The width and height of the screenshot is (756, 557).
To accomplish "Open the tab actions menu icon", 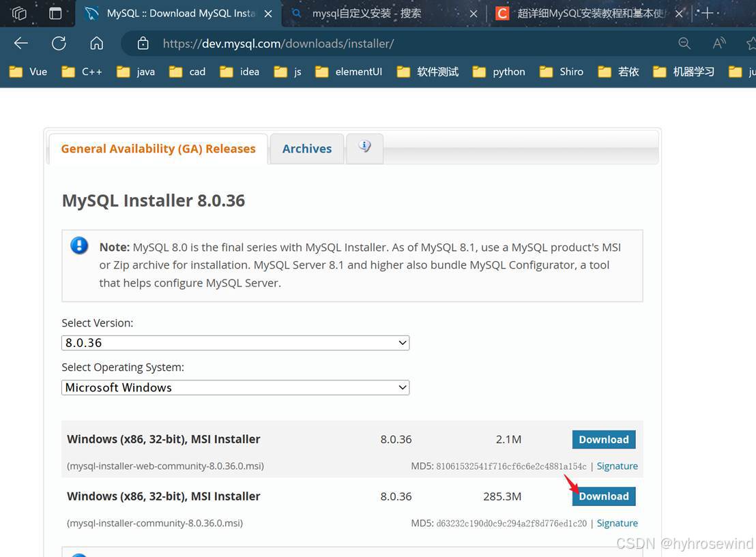I will (55, 13).
